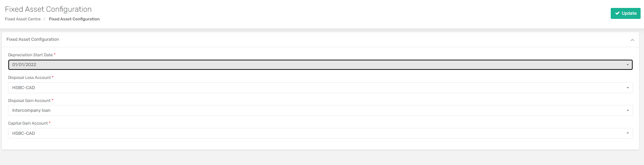This screenshot has width=644, height=165.
Task: Open the Disposal Gain Account dropdown
Action: 320,110
